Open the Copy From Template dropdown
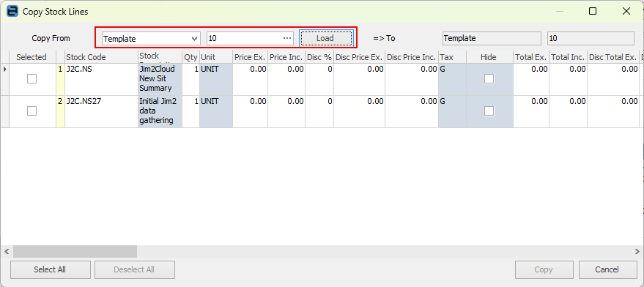The height and width of the screenshot is (287, 644). click(x=151, y=39)
